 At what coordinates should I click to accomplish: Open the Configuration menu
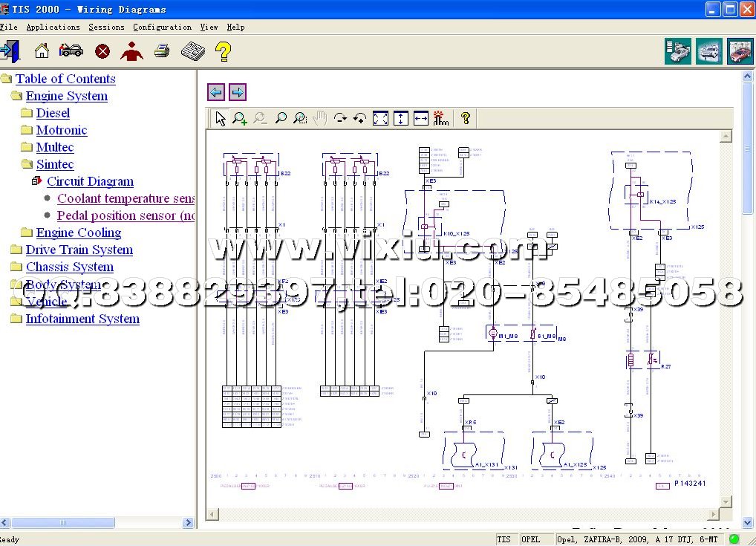tap(162, 27)
